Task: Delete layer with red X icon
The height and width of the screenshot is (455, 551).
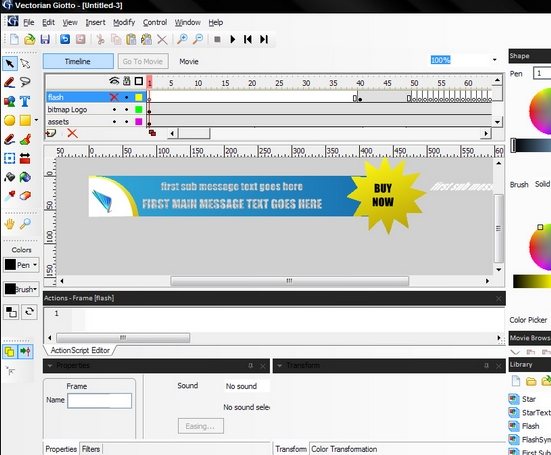Action: tap(72, 133)
